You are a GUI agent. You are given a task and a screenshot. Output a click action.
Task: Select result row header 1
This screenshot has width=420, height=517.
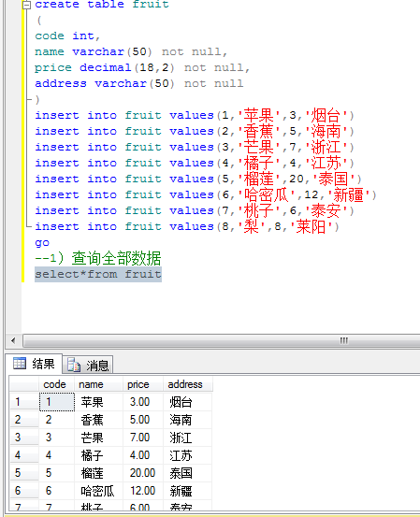click(24, 402)
